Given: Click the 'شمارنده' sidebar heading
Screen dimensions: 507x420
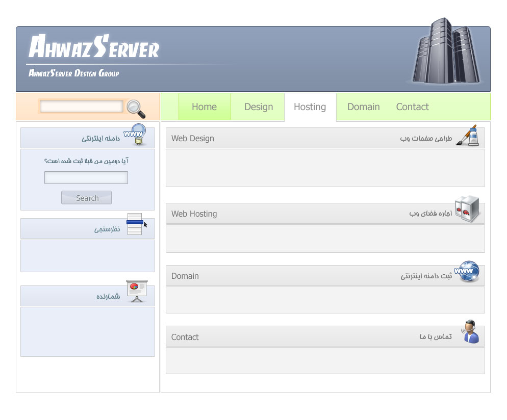Looking at the screenshot, I should tap(108, 296).
